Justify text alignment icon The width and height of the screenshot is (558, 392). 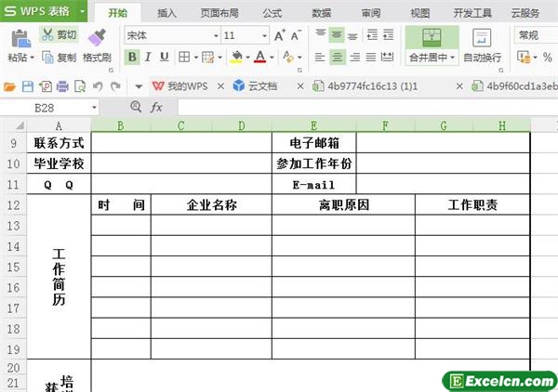tap(371, 57)
